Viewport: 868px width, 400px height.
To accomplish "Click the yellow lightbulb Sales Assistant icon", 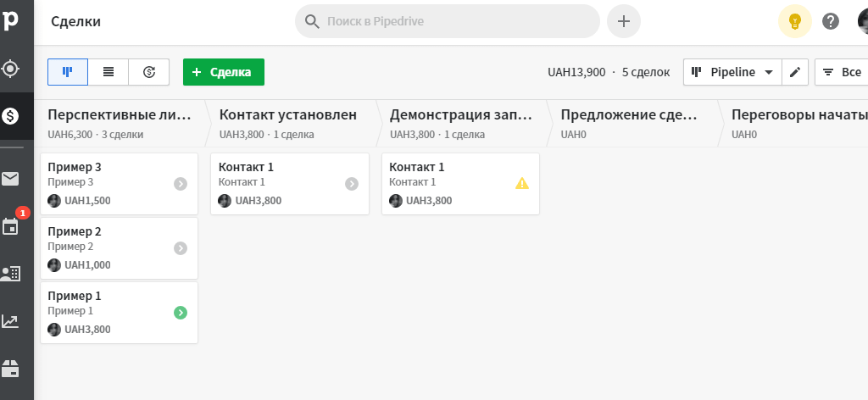I will 794,21.
